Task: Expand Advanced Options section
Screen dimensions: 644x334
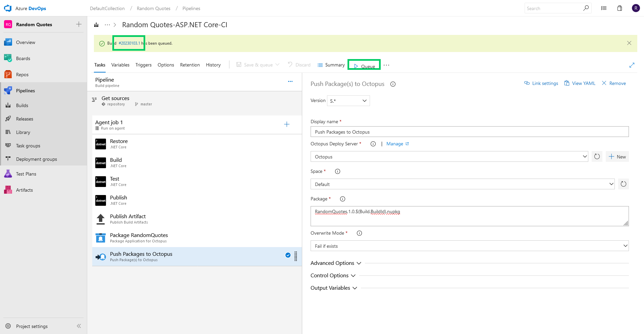Action: tap(336, 263)
